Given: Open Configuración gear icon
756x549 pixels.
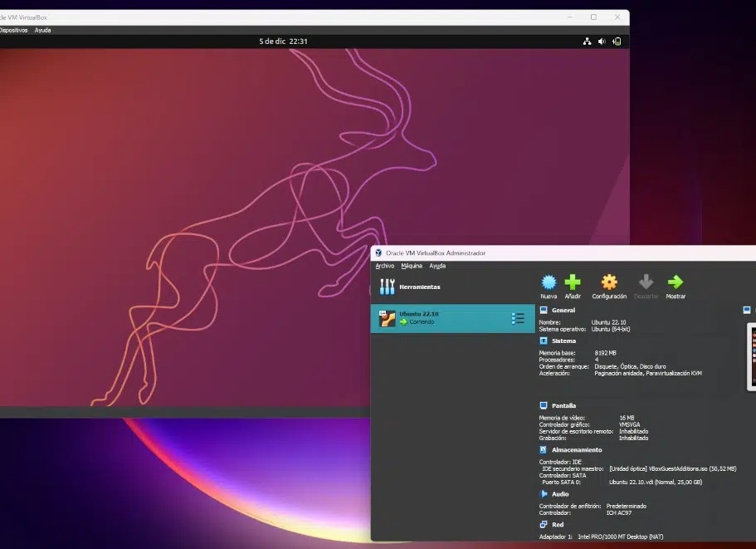Looking at the screenshot, I should coord(609,282).
